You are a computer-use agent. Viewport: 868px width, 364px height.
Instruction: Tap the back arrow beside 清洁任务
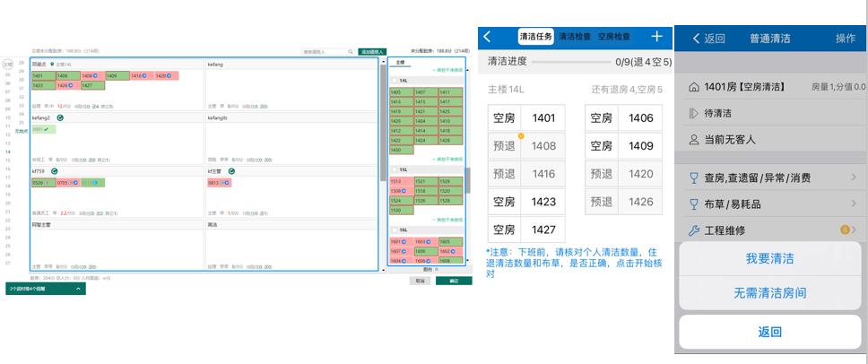pos(488,37)
